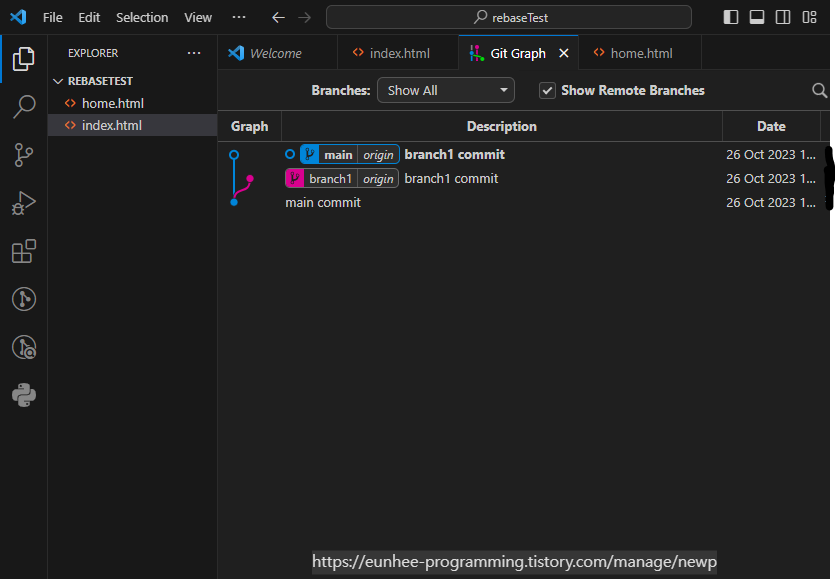Toggle bottom panel layout icon
The width and height of the screenshot is (835, 579).
tap(757, 17)
